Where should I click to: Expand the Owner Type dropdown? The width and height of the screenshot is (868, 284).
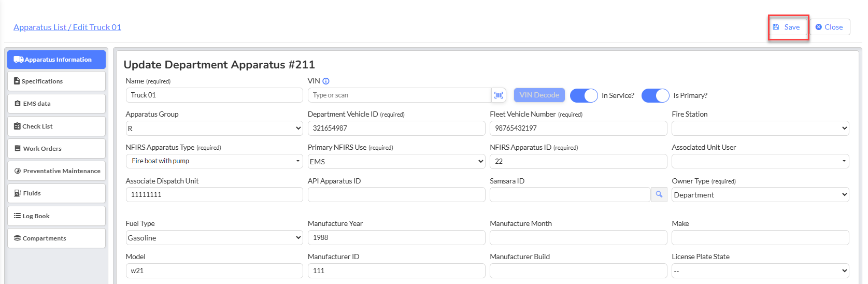[x=760, y=195]
